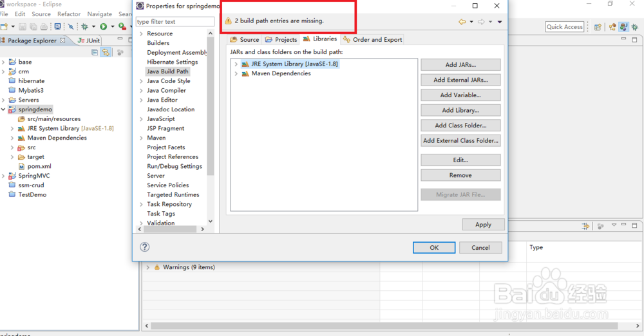Open the Edit menu
This screenshot has width=644, height=336.
pyautogui.click(x=20, y=14)
